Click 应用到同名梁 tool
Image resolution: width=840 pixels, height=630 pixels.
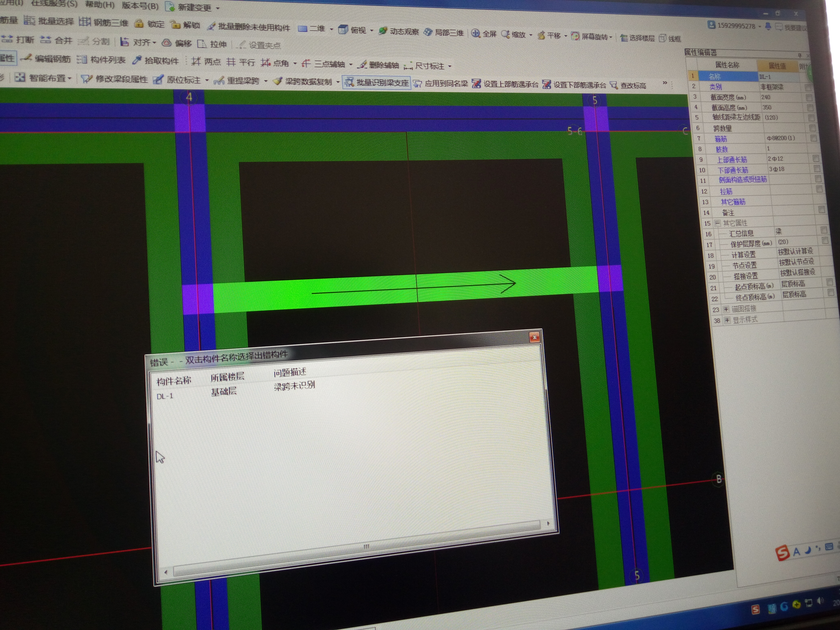click(441, 84)
